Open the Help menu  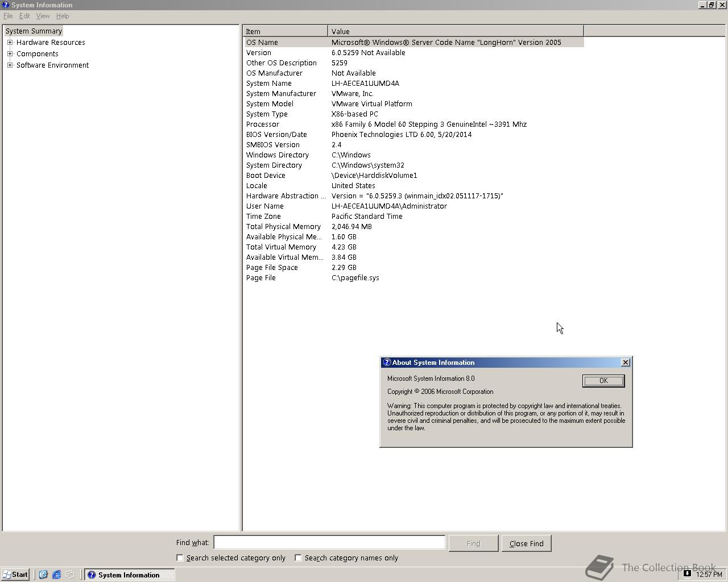point(63,16)
